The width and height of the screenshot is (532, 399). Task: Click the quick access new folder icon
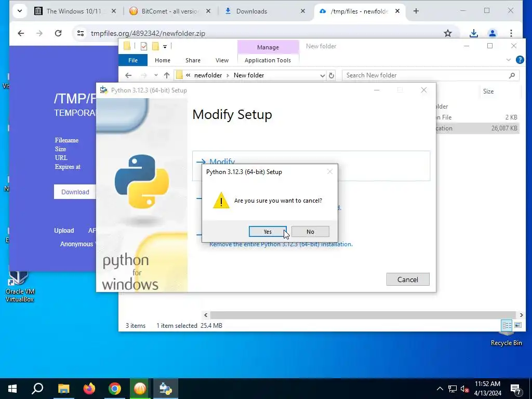pyautogui.click(x=155, y=46)
